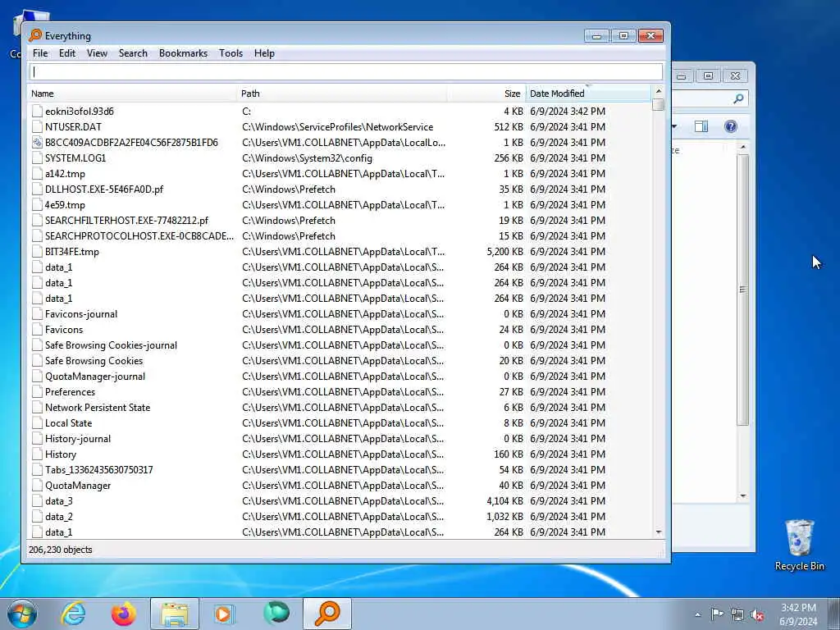Sort results by Size column header
840x630 pixels.
[x=486, y=94]
